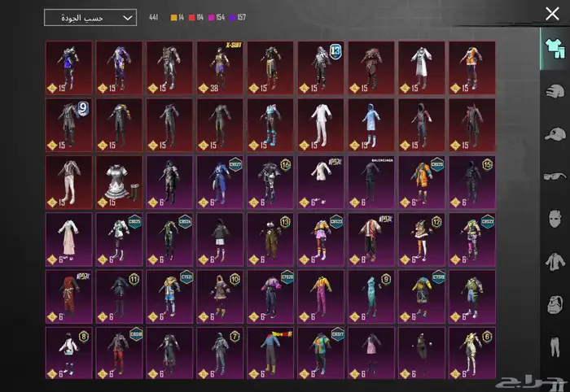Click the purple rarity swatch showing 157

point(237,17)
